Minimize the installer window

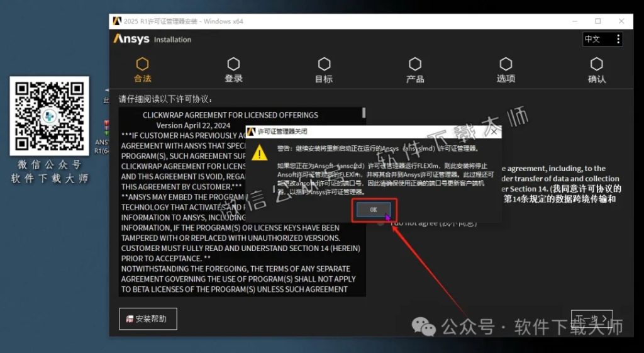pos(575,21)
